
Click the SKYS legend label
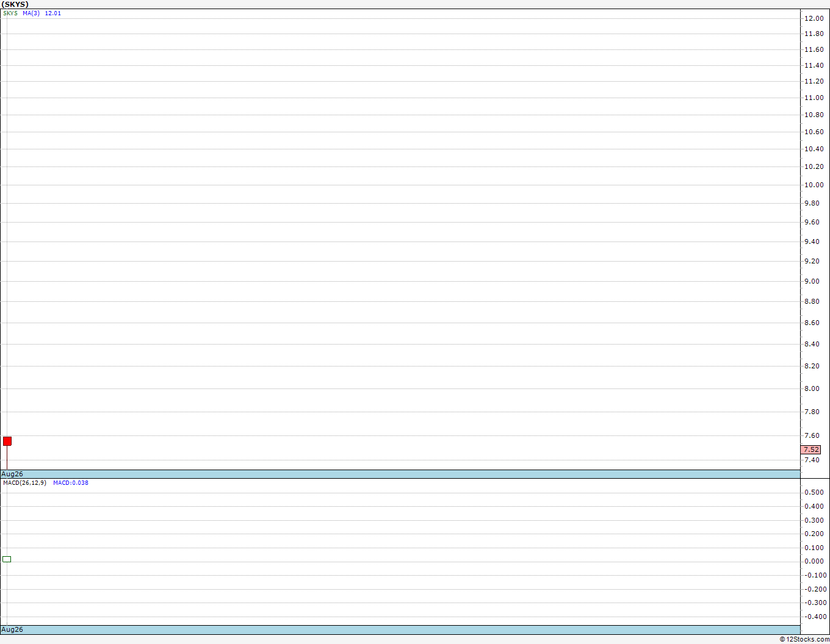point(10,13)
